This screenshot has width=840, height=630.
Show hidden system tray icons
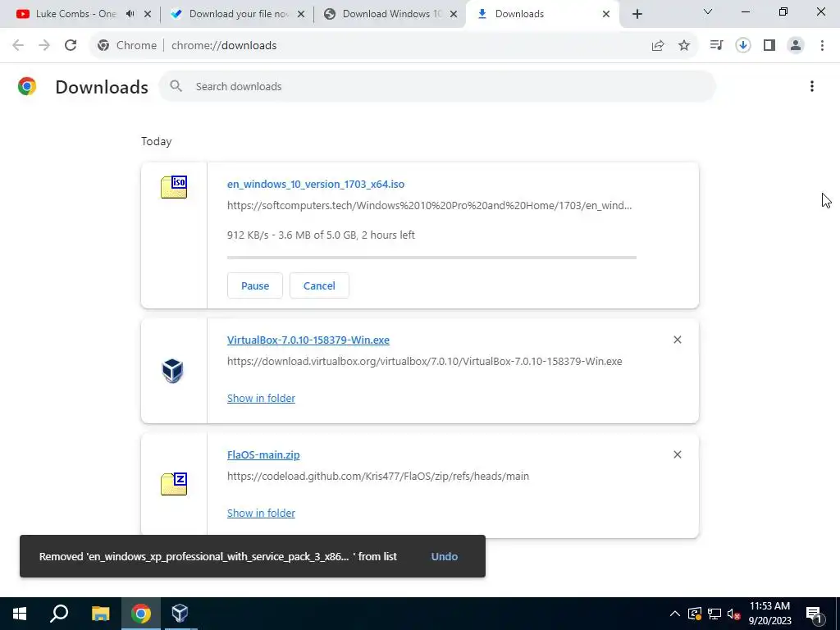[x=675, y=614]
